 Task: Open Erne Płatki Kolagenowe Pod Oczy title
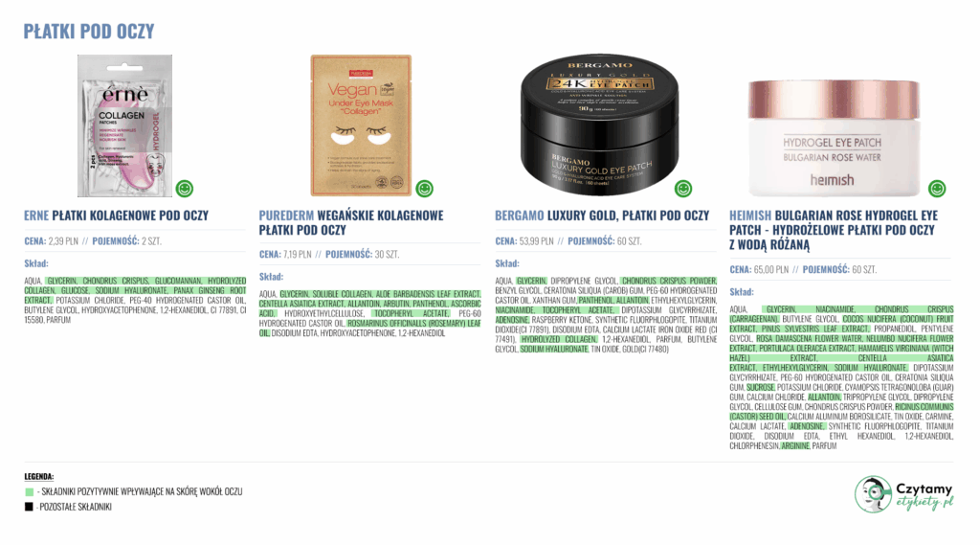click(116, 216)
